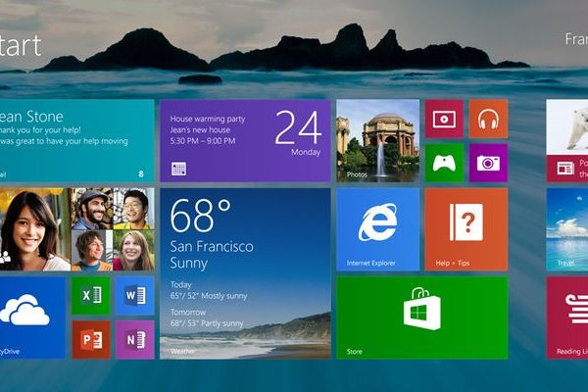
Task: Launch the Music headphones tile
Action: [x=488, y=119]
